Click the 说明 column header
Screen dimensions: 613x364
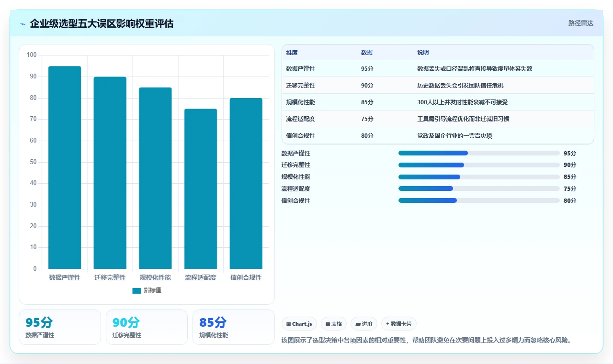(423, 53)
